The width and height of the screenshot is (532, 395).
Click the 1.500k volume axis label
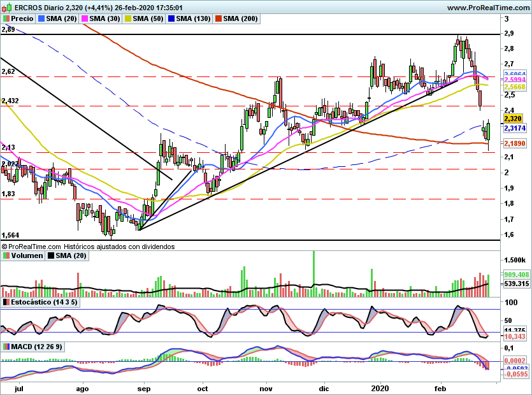(515, 261)
